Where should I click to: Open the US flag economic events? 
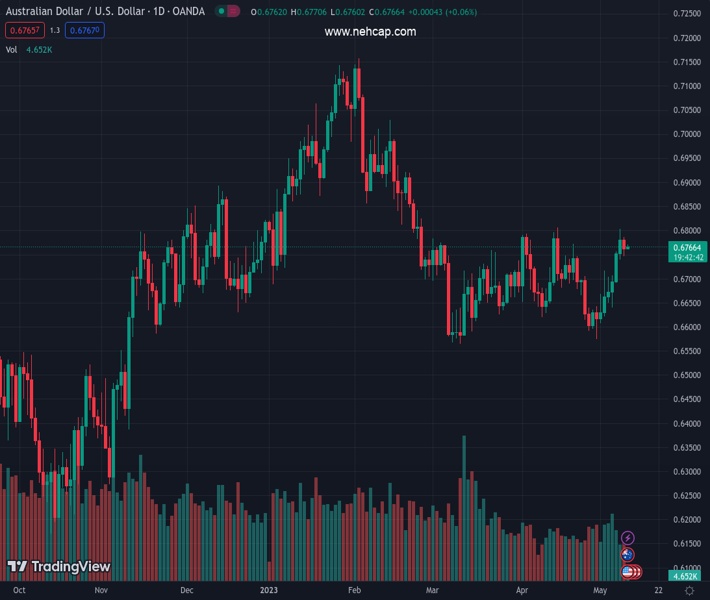(630, 572)
